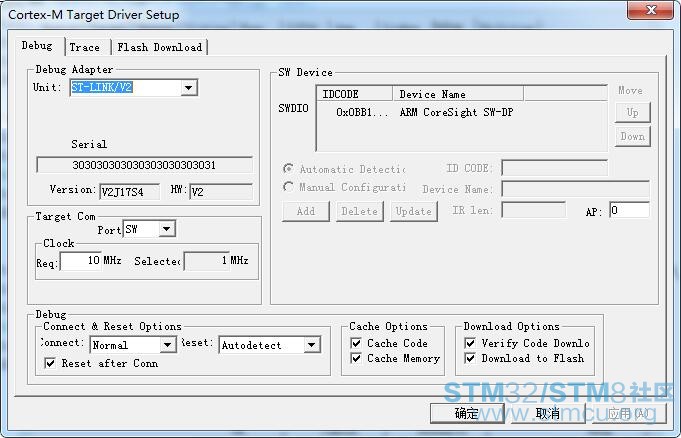The width and height of the screenshot is (681, 438).
Task: Click the Version V2J17S4 field
Action: 129,192
